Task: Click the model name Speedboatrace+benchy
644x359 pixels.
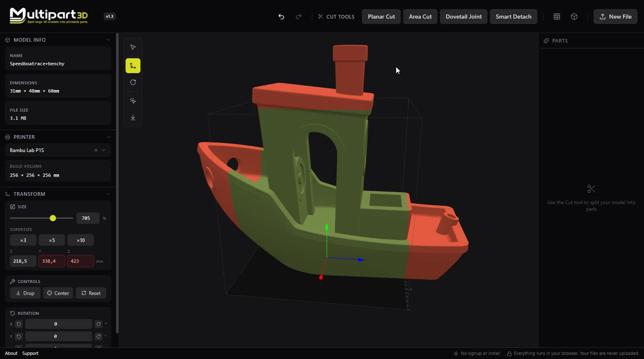Action: [37, 64]
